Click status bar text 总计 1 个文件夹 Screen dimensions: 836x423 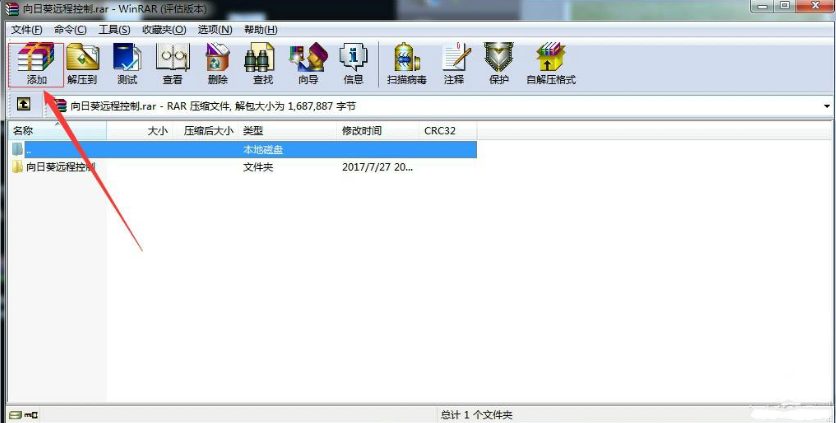476,414
